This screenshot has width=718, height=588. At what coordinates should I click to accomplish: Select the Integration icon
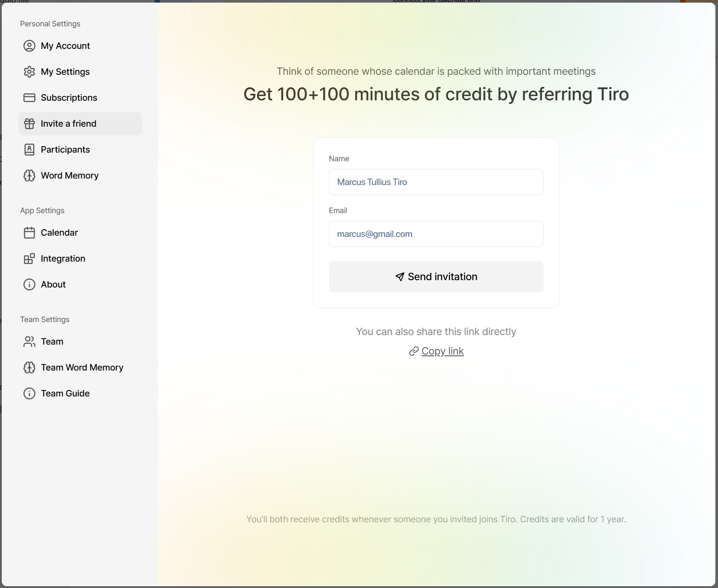[x=29, y=259]
